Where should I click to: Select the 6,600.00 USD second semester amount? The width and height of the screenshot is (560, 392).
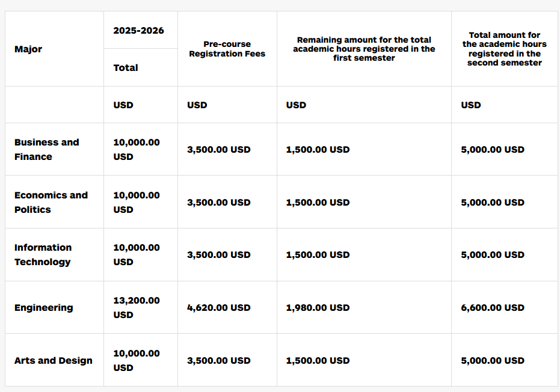tap(493, 308)
